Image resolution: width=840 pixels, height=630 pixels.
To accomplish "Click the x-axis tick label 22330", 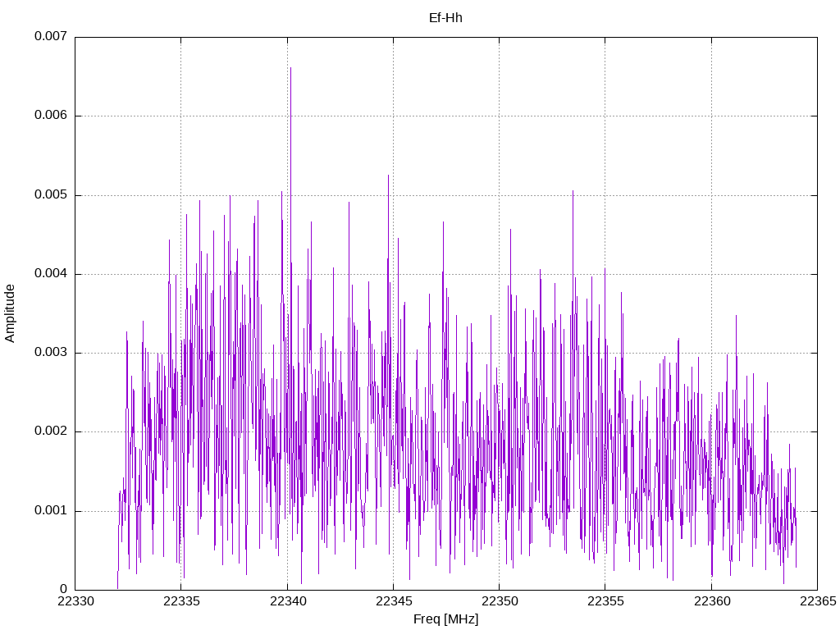I will point(75,601).
